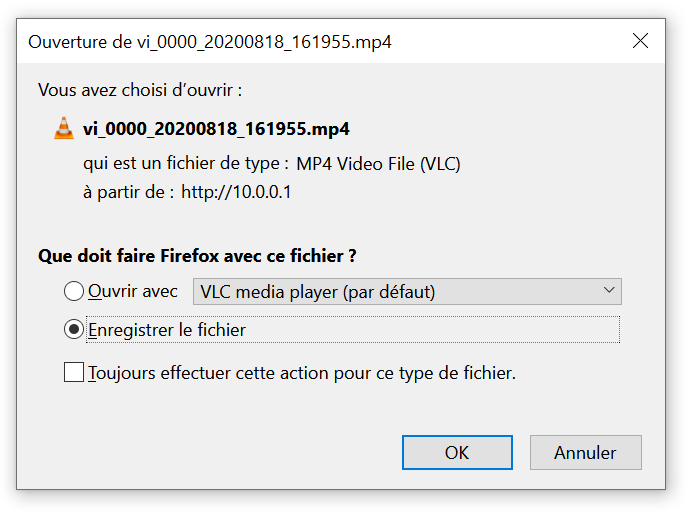Click the qui est un fichier de type label
Screen dimensions: 690x513
point(186,164)
